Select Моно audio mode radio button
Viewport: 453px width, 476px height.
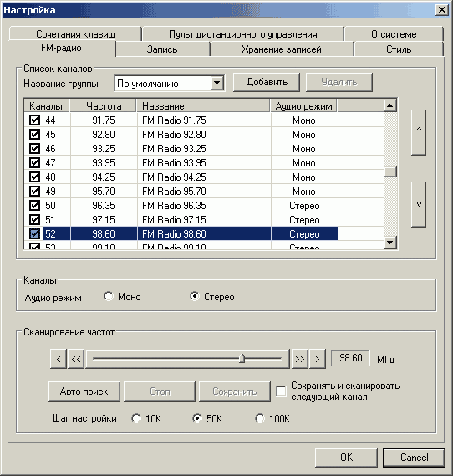[x=109, y=296]
